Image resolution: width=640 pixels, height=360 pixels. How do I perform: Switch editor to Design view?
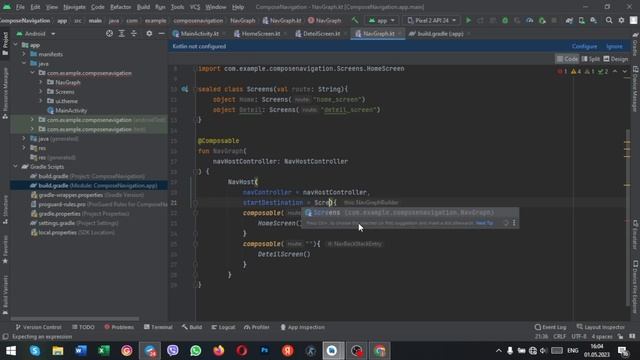point(616,59)
